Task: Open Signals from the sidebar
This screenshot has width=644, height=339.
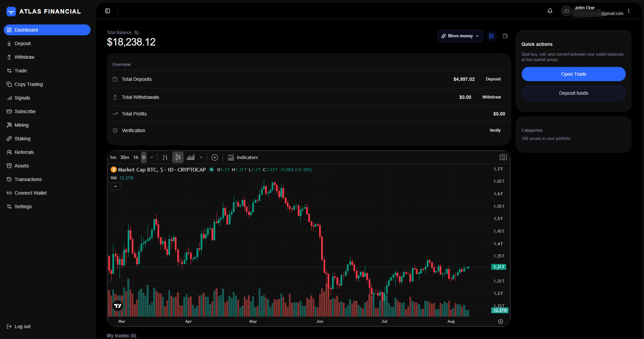Action: coord(47,98)
